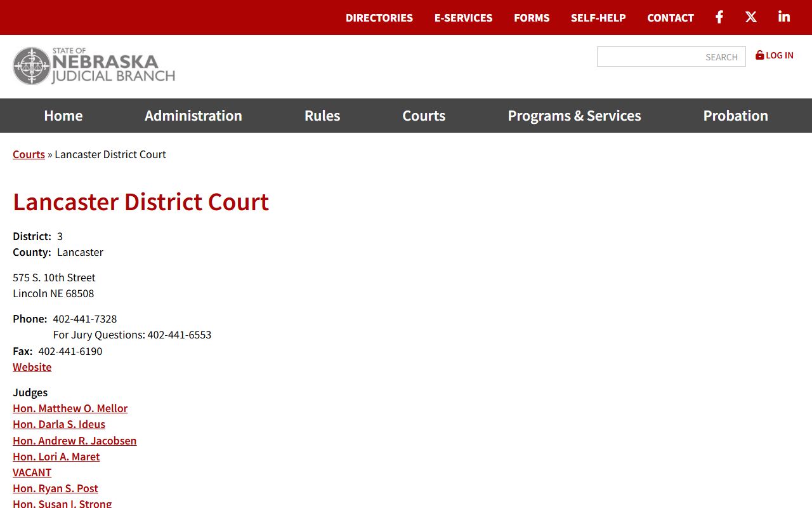Click the Judges section label
This screenshot has width=812, height=508.
click(30, 392)
